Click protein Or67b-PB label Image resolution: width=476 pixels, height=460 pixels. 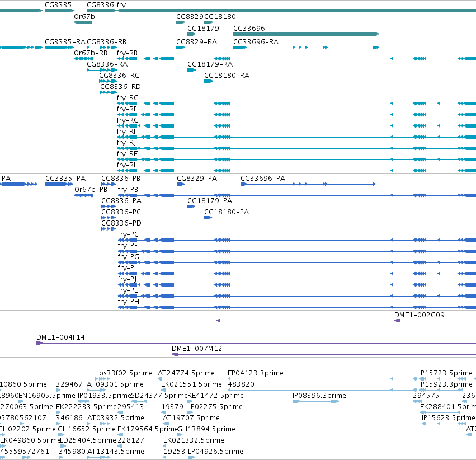91,190
